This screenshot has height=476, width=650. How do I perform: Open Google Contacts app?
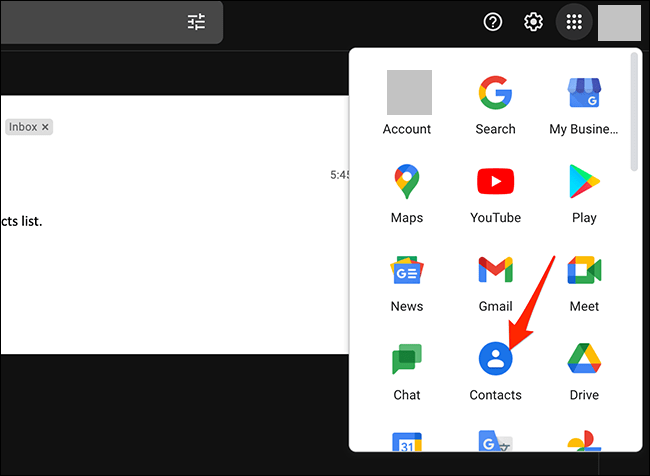coord(495,371)
